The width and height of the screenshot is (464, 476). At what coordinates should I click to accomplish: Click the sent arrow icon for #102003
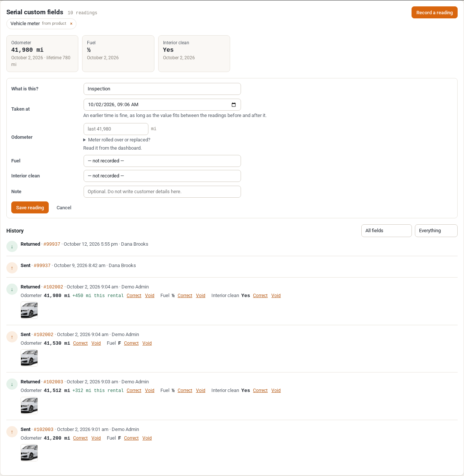click(x=12, y=432)
